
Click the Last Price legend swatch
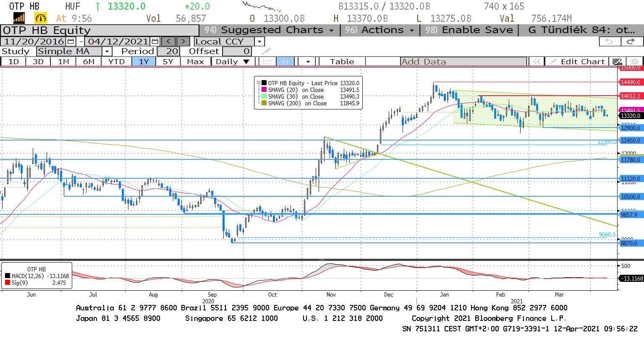[x=264, y=83]
